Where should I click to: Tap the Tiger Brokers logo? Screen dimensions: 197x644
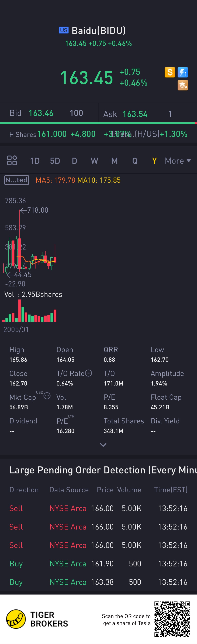[16, 619]
